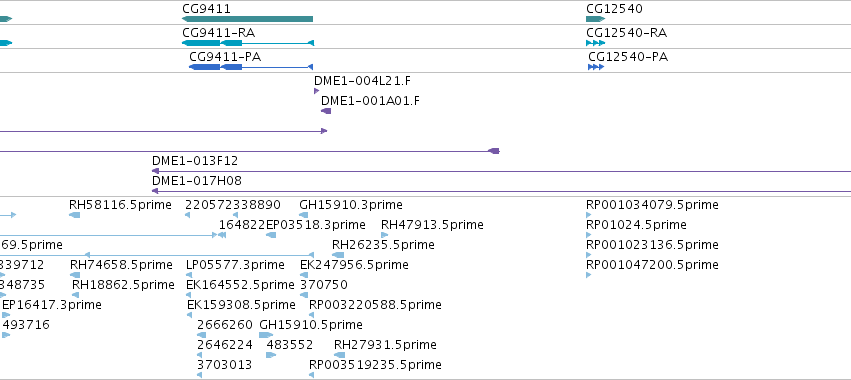851x380 pixels.
Task: Select the CG9411 gene bar
Action: 247,19
